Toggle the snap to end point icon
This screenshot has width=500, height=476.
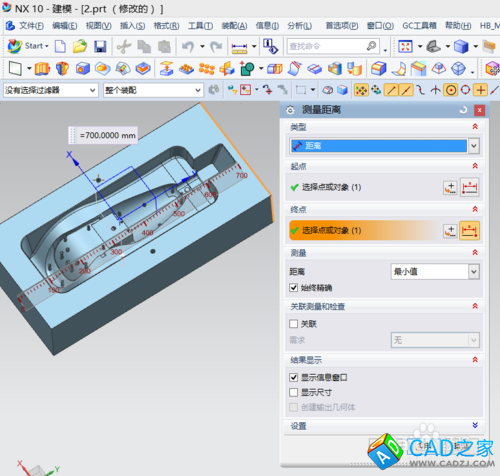(391, 90)
